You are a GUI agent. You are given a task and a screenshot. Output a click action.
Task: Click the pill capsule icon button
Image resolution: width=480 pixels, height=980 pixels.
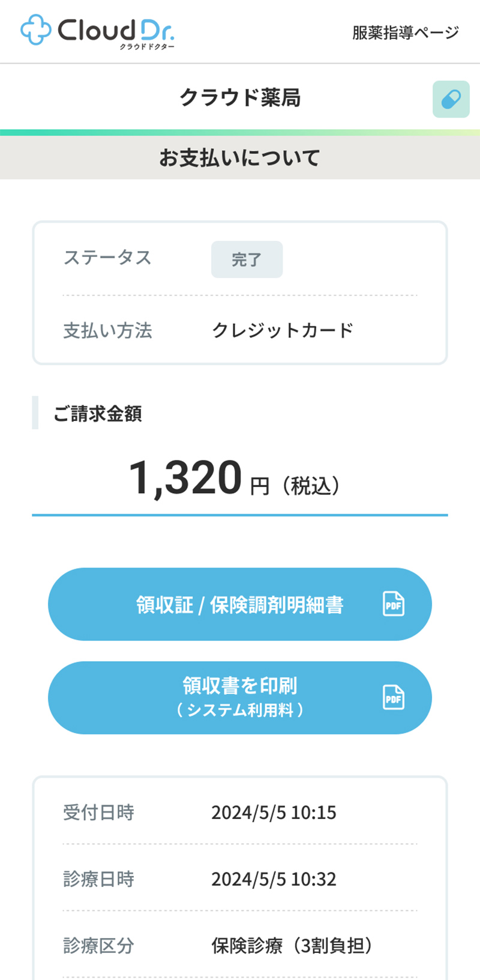(x=451, y=99)
